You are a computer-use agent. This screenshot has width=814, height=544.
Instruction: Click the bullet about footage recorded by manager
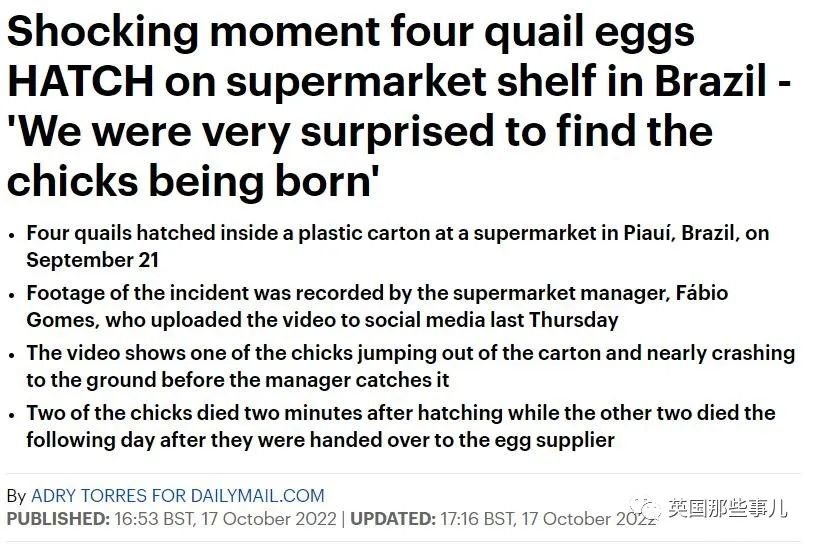[377, 306]
